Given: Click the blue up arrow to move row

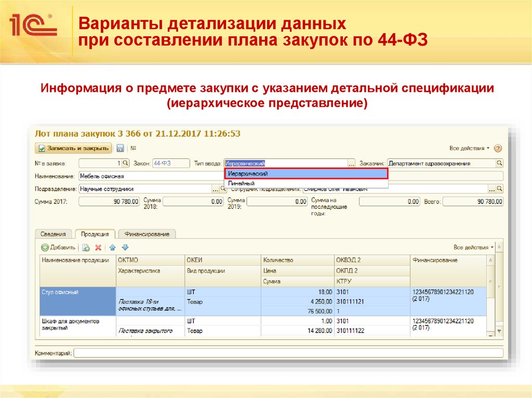Looking at the screenshot, I should [x=112, y=246].
